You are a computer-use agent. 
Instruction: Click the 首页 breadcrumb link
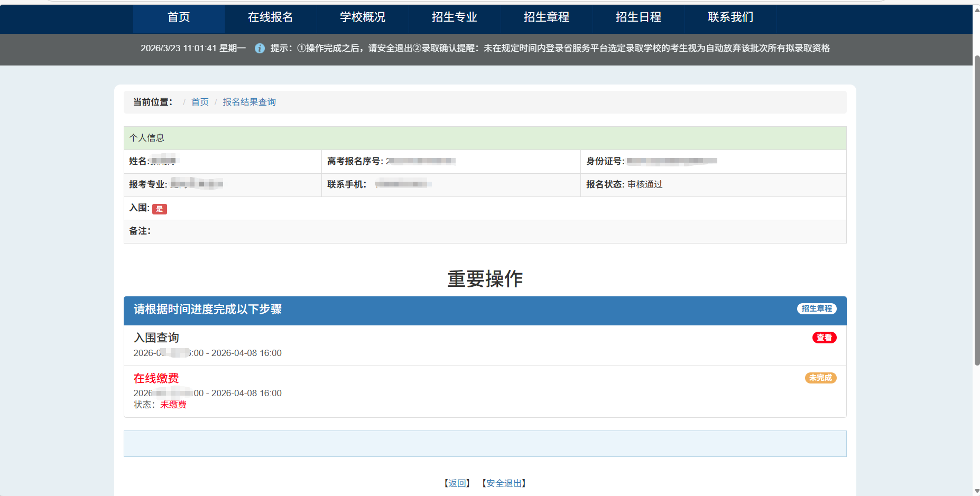(200, 102)
